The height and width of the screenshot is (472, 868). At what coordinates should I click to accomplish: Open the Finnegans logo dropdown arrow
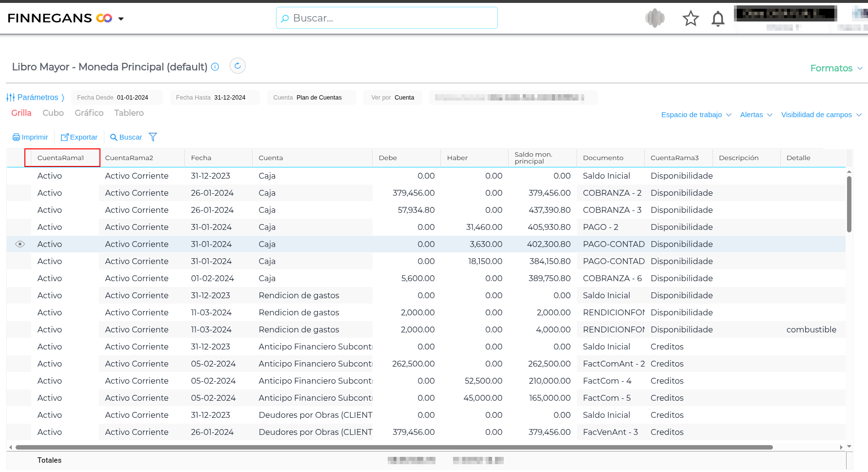click(x=121, y=19)
